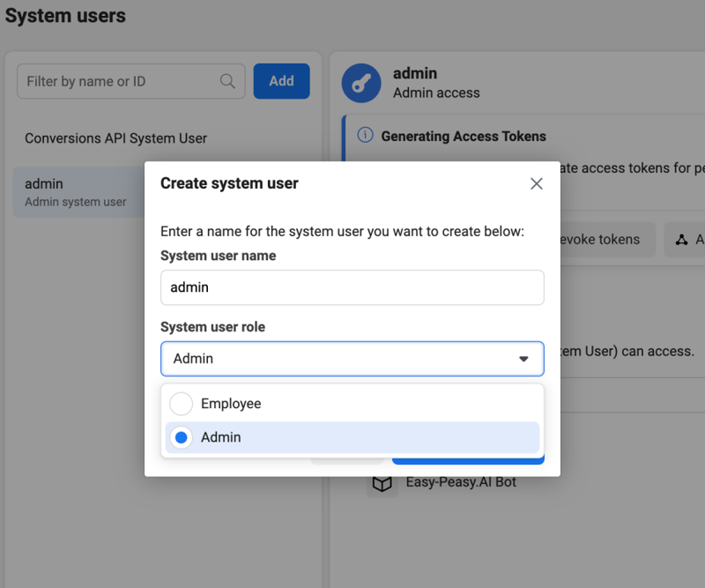Focus the Filter by name or ID field
Image resolution: width=705 pixels, height=588 pixels.
tap(119, 81)
